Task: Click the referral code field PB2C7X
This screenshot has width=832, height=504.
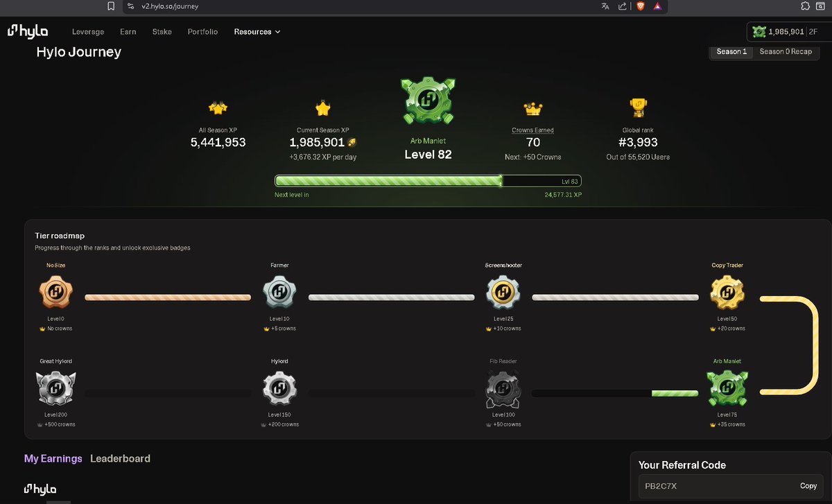Action: coord(731,486)
